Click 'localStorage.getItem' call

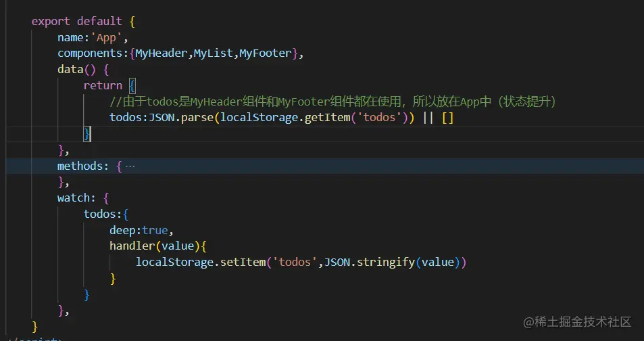point(285,118)
